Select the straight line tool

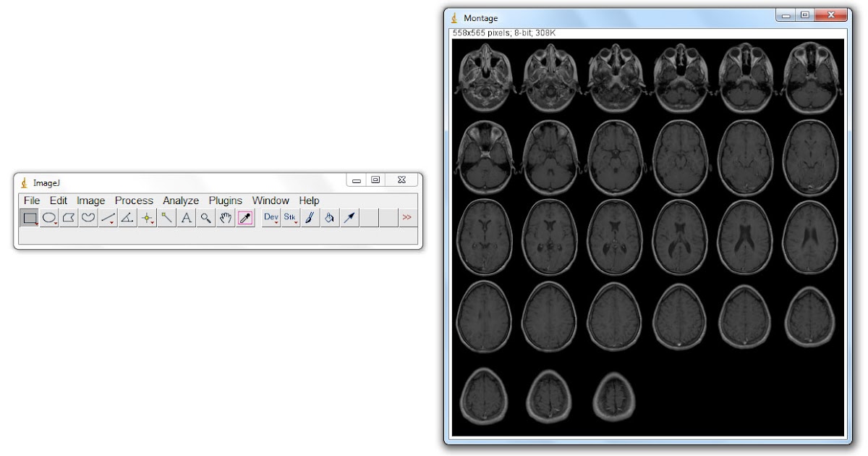click(x=108, y=217)
